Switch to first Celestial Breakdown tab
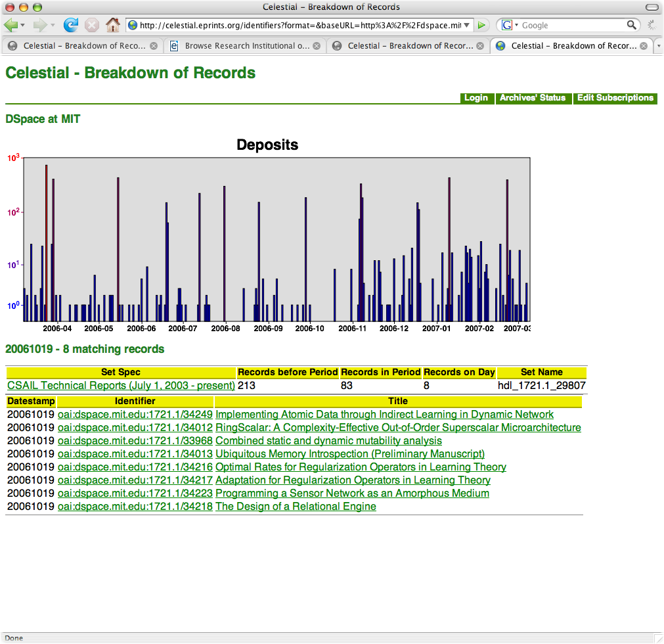Viewport: 664px width, 644px height. [83, 46]
